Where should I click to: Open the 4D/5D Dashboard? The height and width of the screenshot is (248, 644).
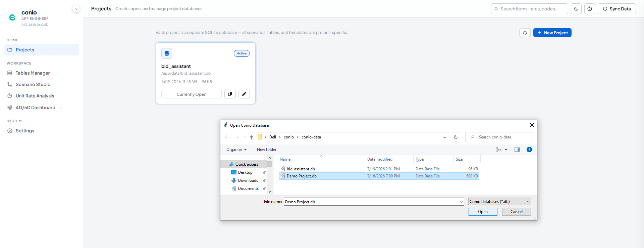coord(41,108)
